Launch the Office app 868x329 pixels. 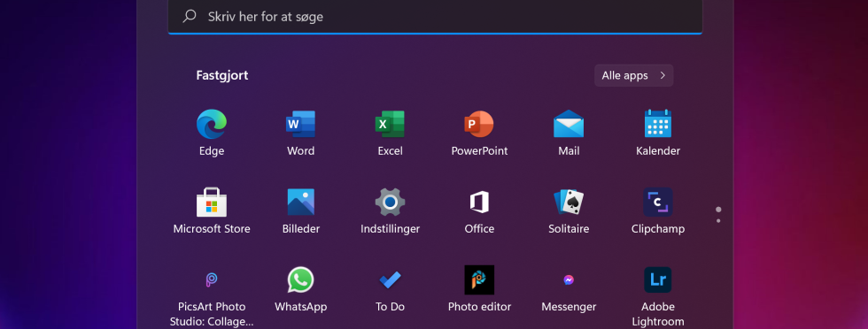(479, 202)
